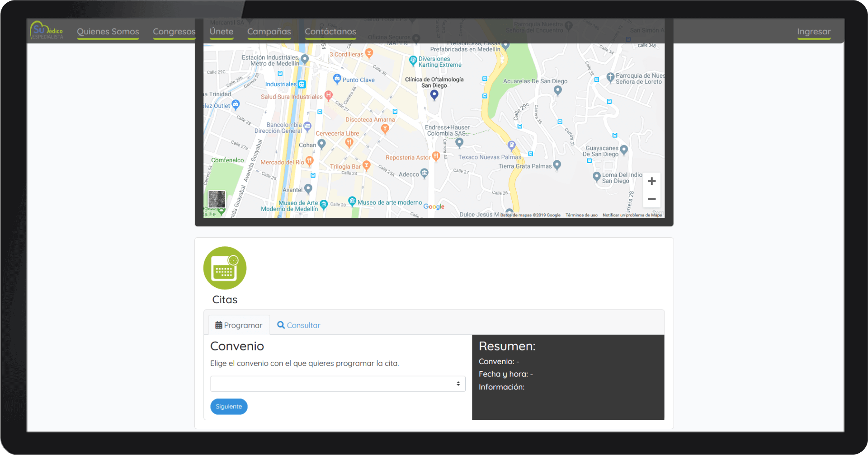Click Notificar un problema de Maps link
868x455 pixels.
tap(632, 215)
